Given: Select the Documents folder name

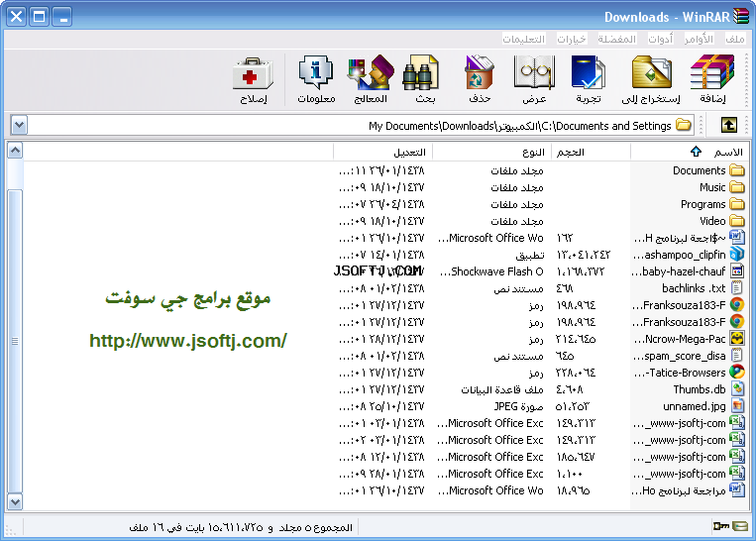Looking at the screenshot, I should click(x=700, y=170).
